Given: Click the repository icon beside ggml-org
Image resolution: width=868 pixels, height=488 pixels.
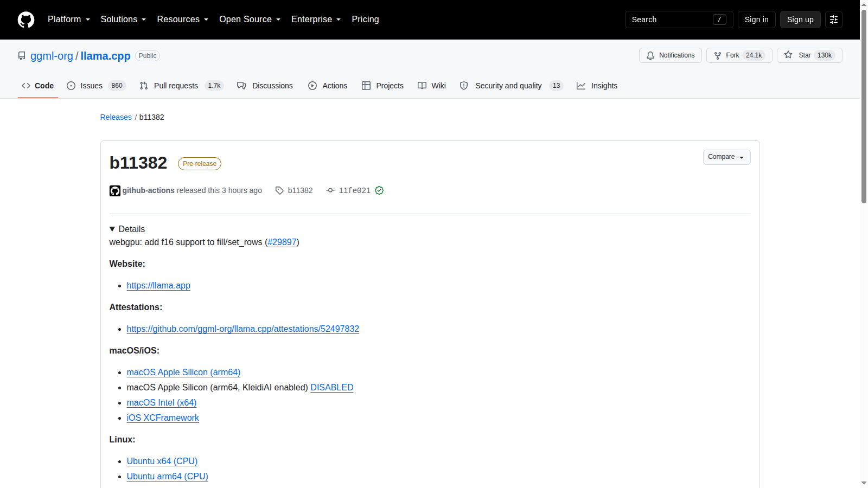Looking at the screenshot, I should pyautogui.click(x=22, y=56).
